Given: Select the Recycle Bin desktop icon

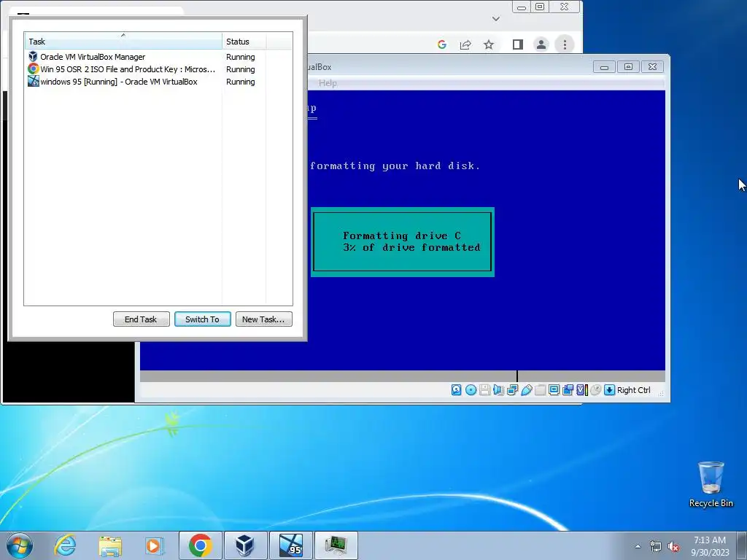Looking at the screenshot, I should point(711,484).
